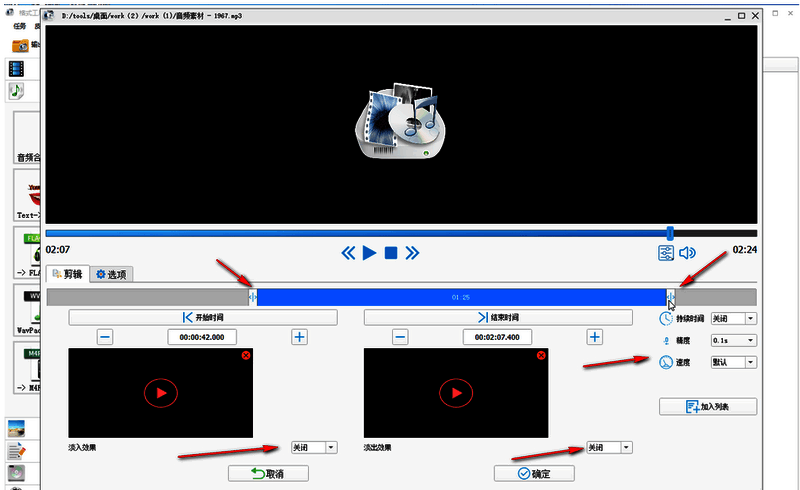Open the audio settings equalizer icon
The height and width of the screenshot is (490, 800).
tap(666, 253)
